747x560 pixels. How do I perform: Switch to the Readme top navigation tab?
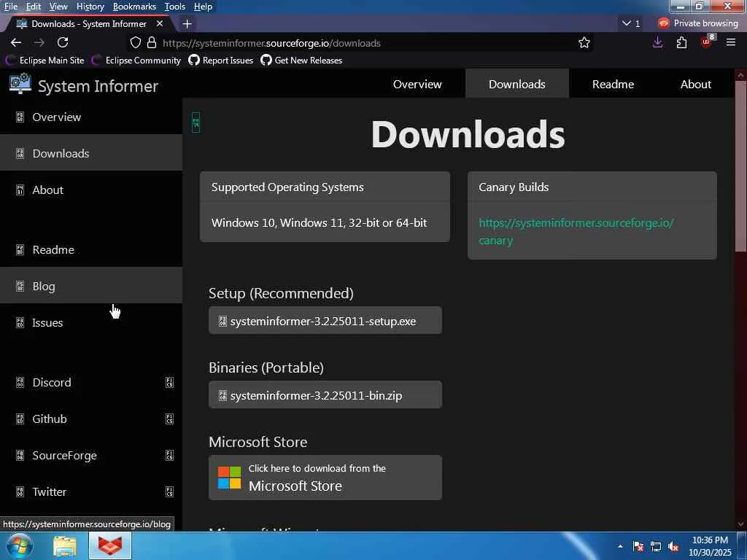pos(613,85)
